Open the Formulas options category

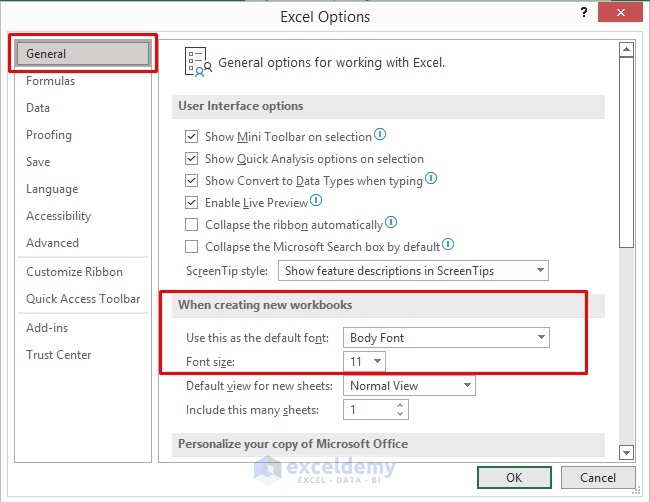(50, 81)
